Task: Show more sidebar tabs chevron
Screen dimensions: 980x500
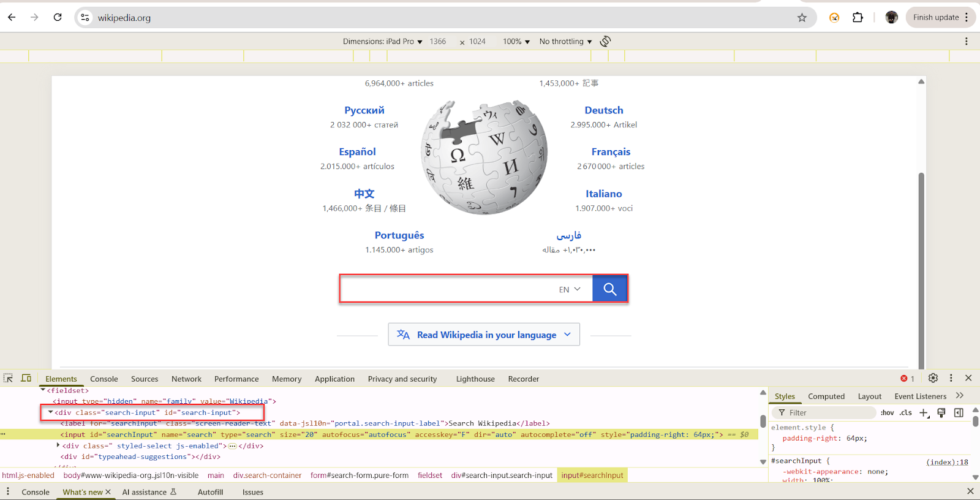Action: point(960,396)
